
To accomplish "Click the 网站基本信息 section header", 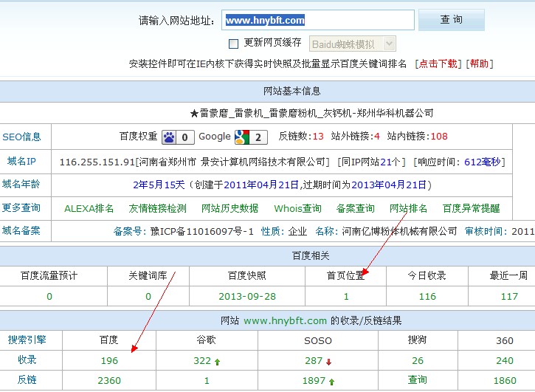I will tap(291, 91).
